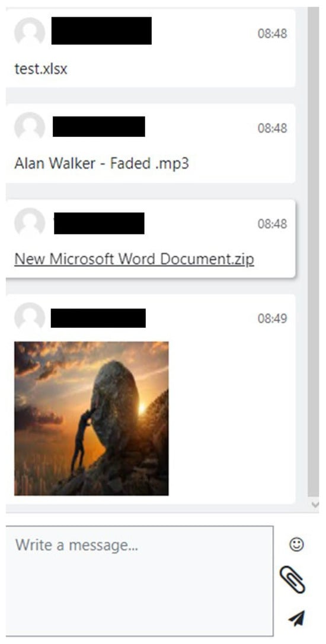The image size is (326, 644).
Task: Click redacted sender name above the image
Action: point(98,318)
